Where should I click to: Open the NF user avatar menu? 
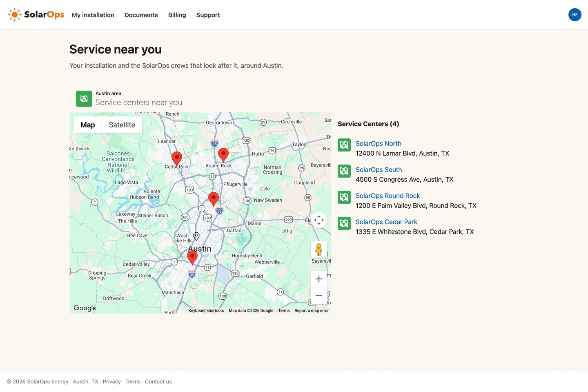[575, 15]
